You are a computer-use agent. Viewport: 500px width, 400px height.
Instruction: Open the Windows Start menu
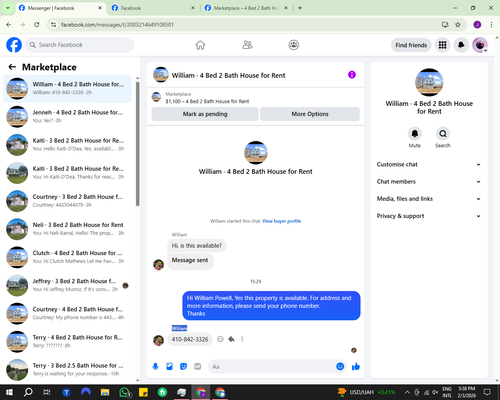9,392
